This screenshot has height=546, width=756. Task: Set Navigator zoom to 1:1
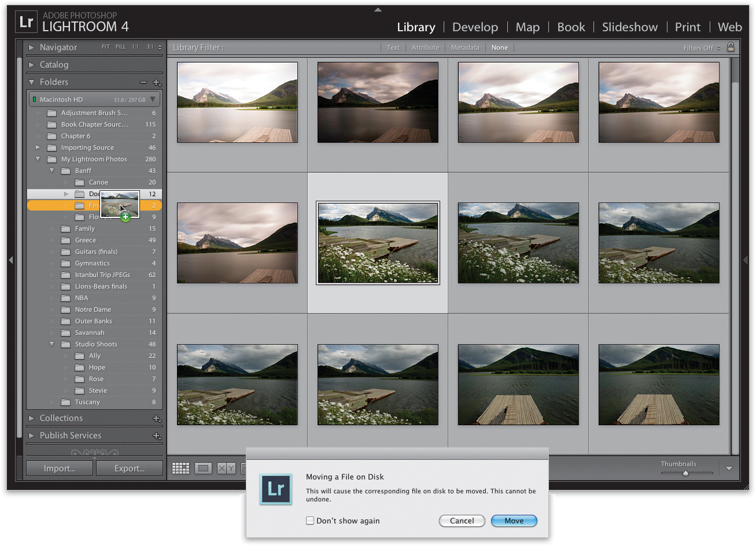coord(135,47)
